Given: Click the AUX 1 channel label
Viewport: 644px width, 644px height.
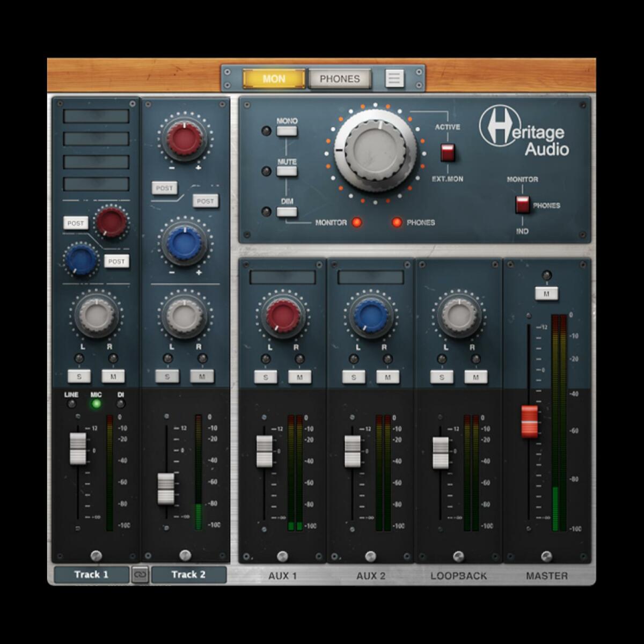Looking at the screenshot, I should [x=283, y=576].
